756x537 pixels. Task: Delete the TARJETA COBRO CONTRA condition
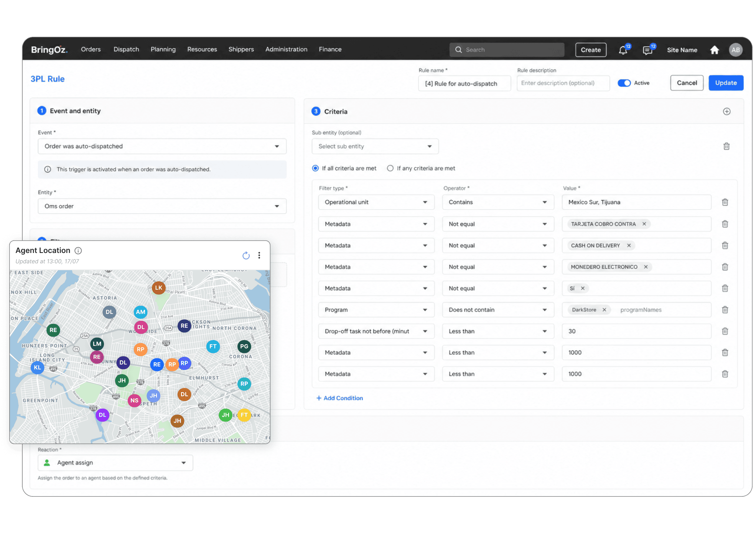click(x=725, y=224)
